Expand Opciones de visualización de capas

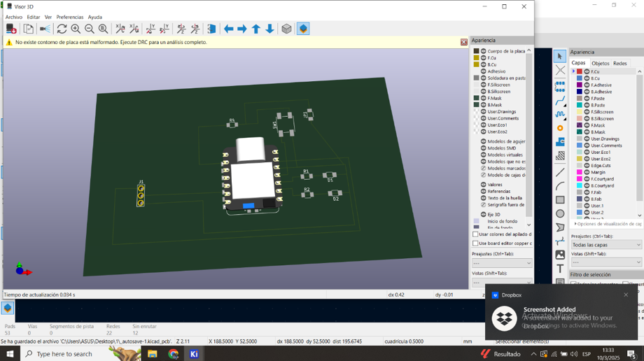point(608,224)
